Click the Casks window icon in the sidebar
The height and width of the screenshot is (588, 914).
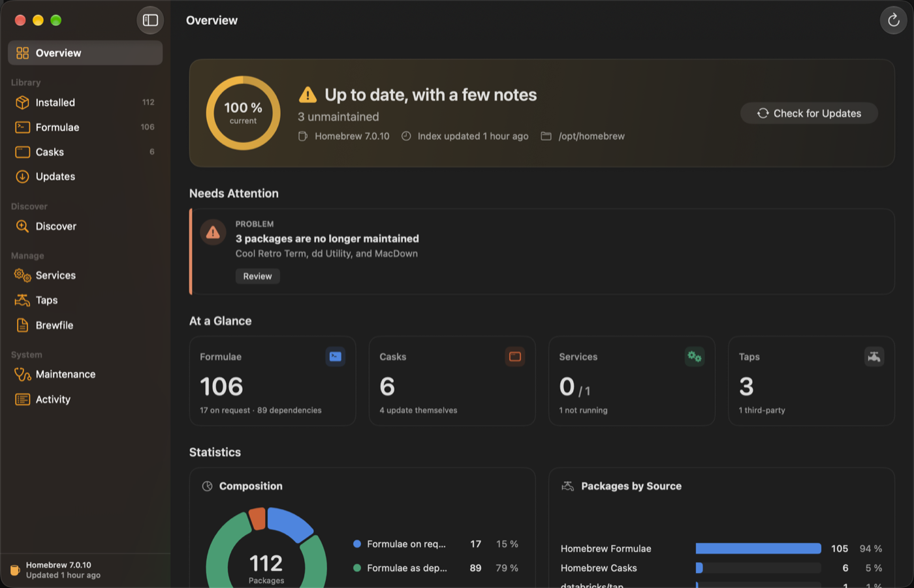pos(22,152)
